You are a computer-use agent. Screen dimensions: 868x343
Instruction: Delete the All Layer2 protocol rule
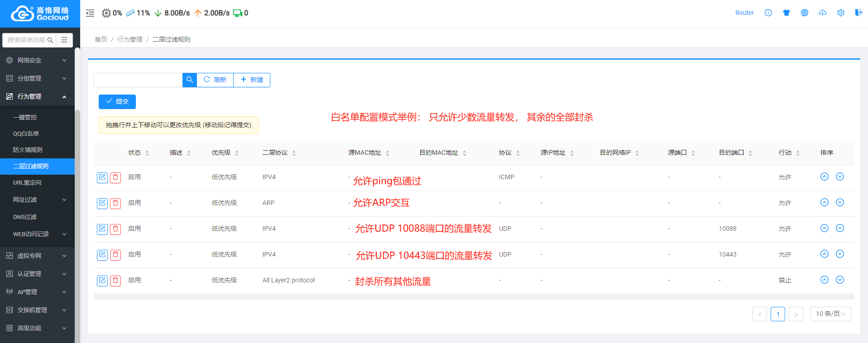click(x=116, y=281)
